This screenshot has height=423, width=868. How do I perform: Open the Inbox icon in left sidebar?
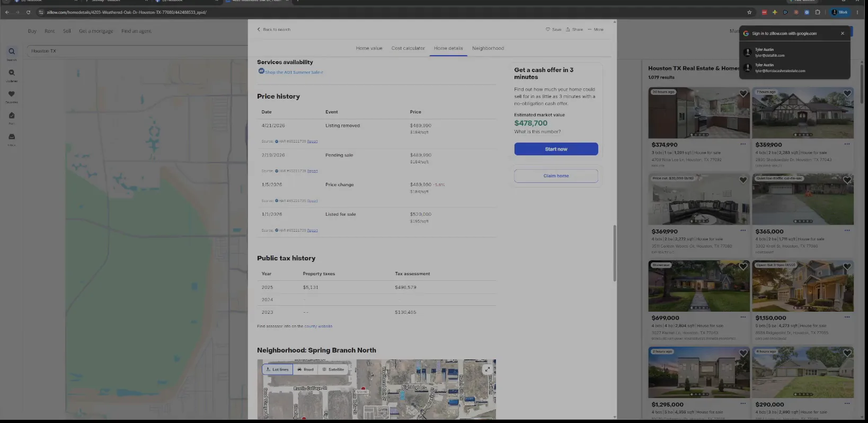(12, 137)
